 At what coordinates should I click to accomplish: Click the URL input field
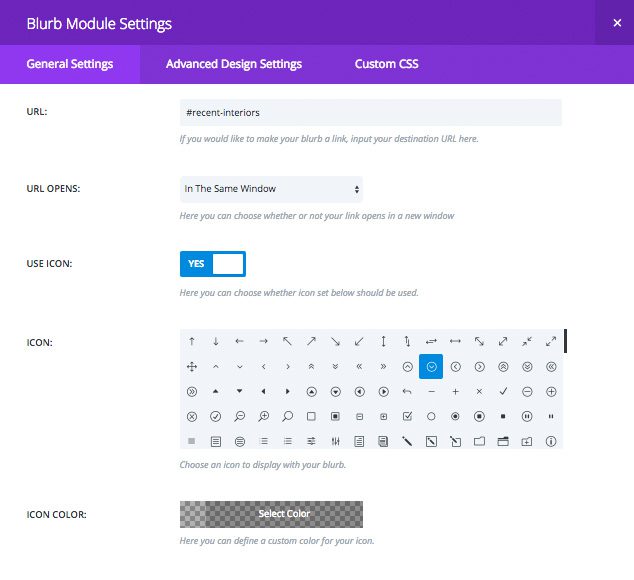coord(370,113)
